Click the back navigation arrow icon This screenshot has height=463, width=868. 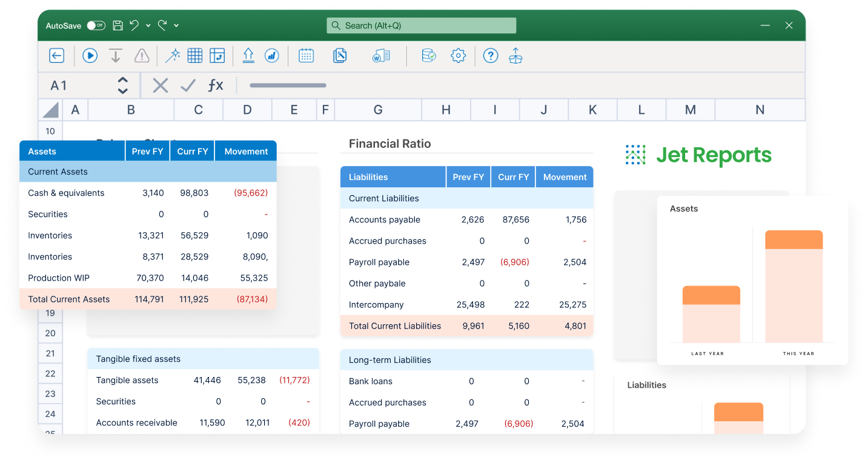(56, 55)
